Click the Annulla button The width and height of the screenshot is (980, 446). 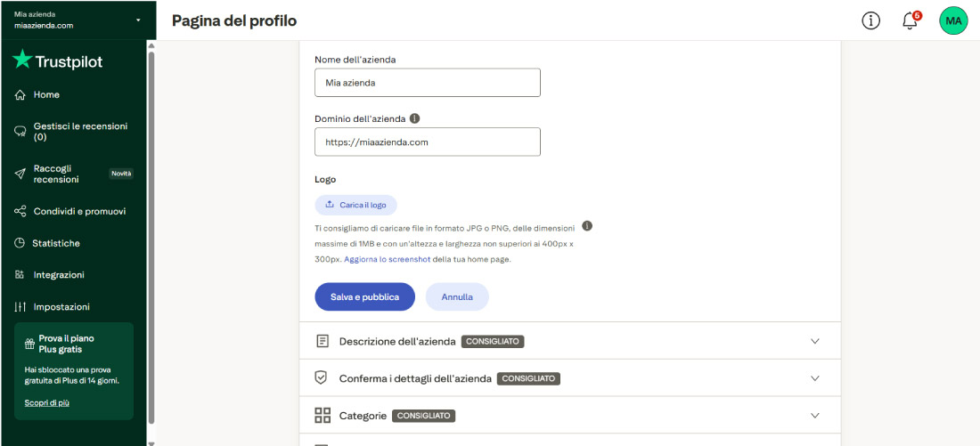[x=457, y=296]
